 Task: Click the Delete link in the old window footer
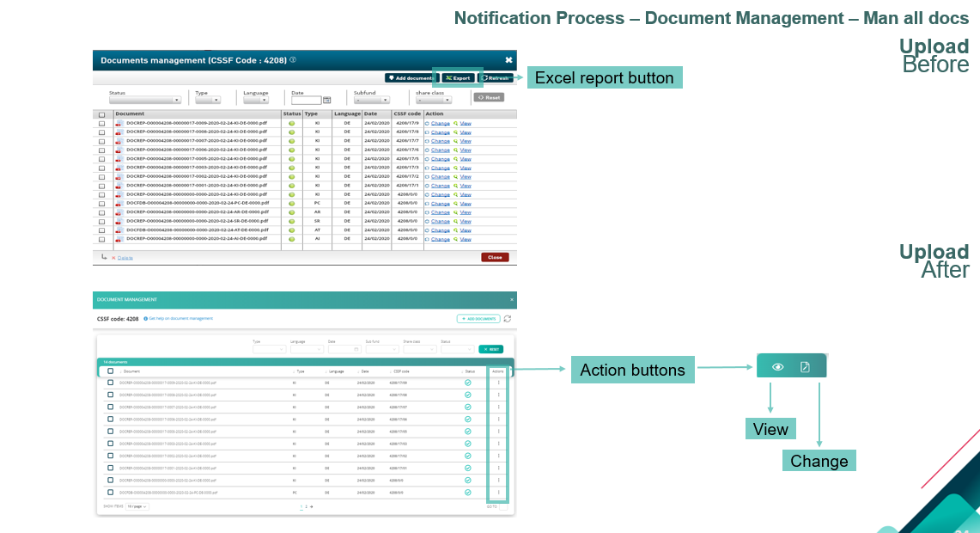point(125,258)
